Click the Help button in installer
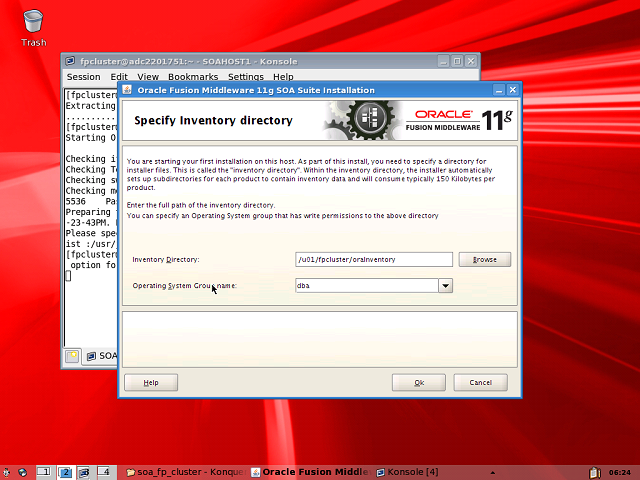 pyautogui.click(x=151, y=382)
